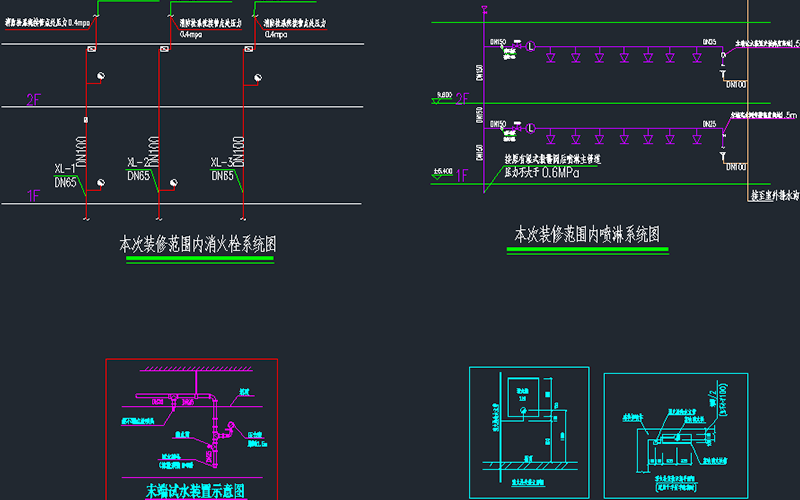The width and height of the screenshot is (800, 500).
Task: Select the 2F hydrant symbol on XL-3 riser
Action: [257, 77]
